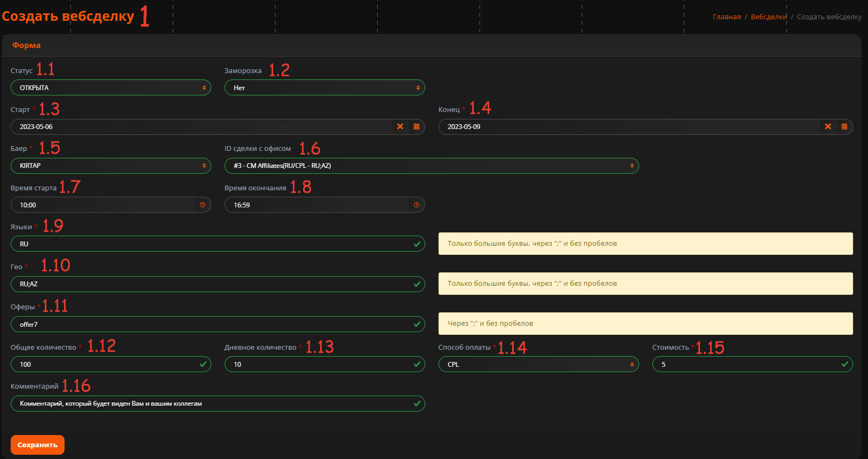Screen dimensions: 868x459
Task: Click the Форма panel header text
Action: pos(27,45)
